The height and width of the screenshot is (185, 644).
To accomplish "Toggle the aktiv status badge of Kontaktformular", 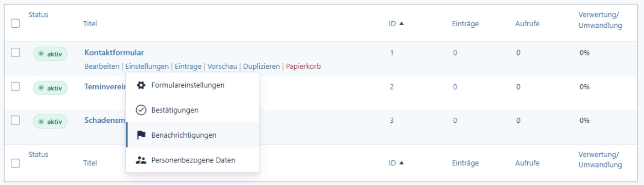I will point(50,54).
